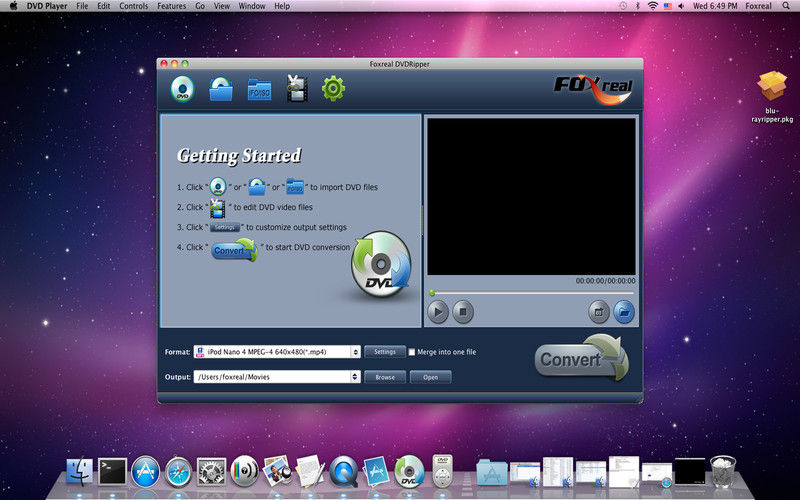Open the File menu

coord(82,6)
